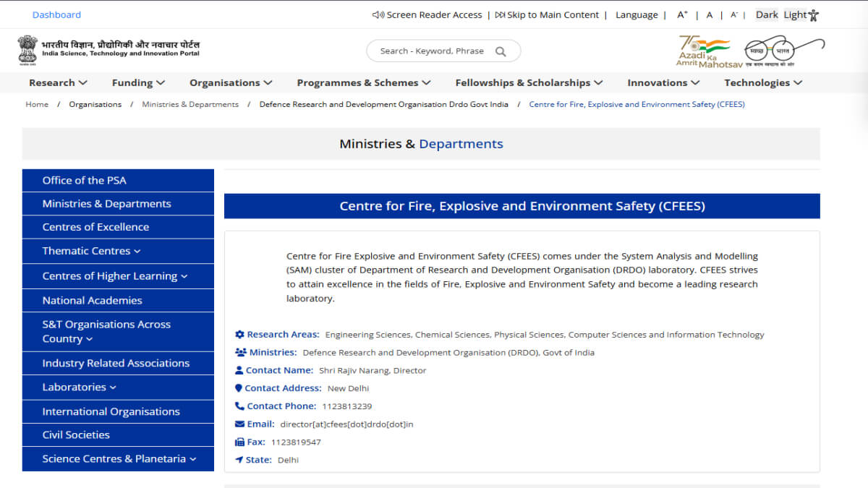Click the location pin beside Contact Address

click(239, 388)
